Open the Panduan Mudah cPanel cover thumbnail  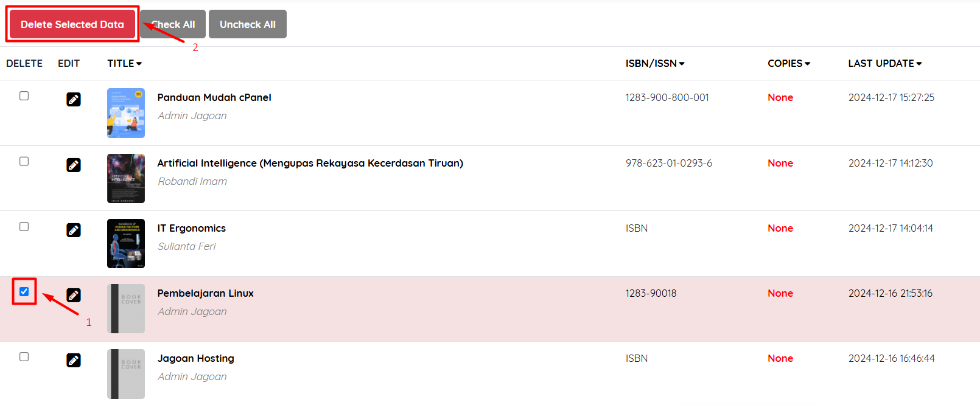tap(126, 113)
